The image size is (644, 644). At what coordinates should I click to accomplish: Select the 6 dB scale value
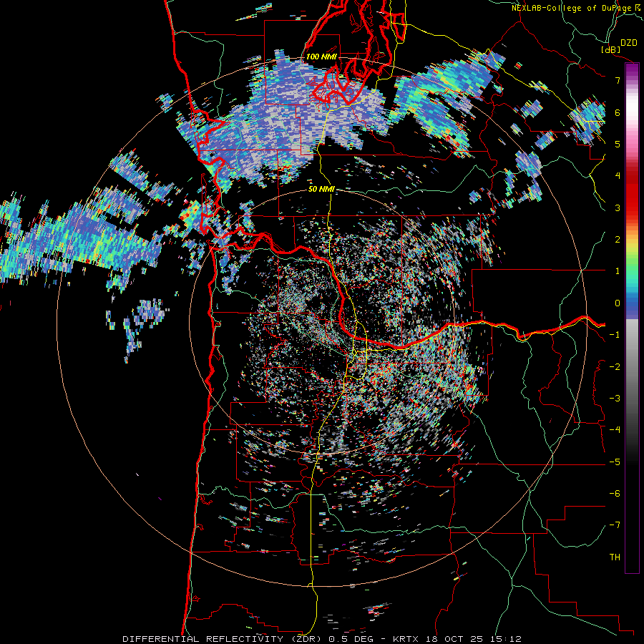618,112
